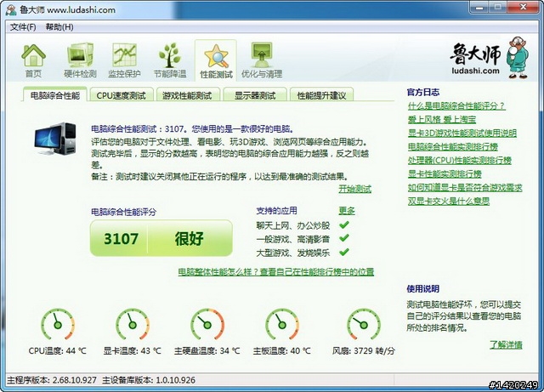
Task: Open 如何知道显卡是否符合游戏需求 link
Action: click(x=465, y=187)
